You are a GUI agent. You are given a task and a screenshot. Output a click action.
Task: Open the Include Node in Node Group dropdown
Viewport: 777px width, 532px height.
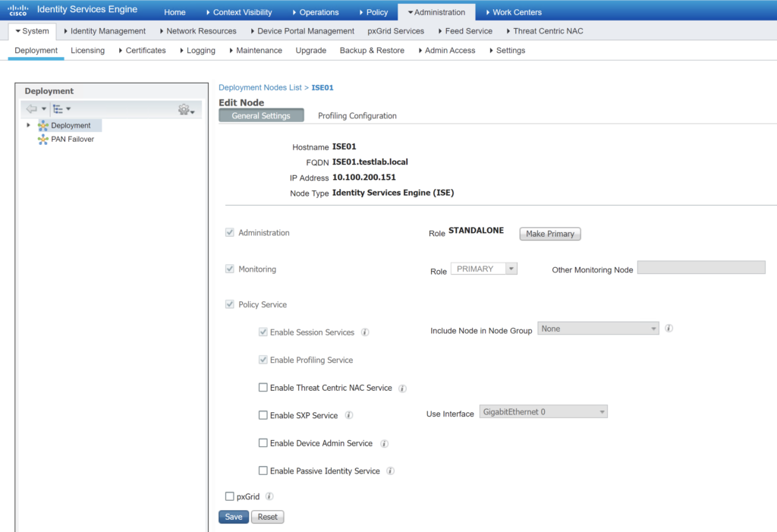[598, 329]
